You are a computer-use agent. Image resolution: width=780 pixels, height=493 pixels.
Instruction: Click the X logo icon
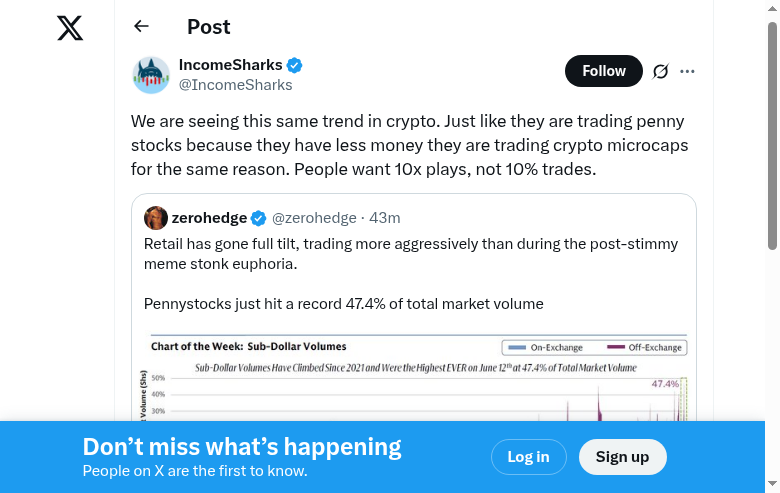(70, 28)
